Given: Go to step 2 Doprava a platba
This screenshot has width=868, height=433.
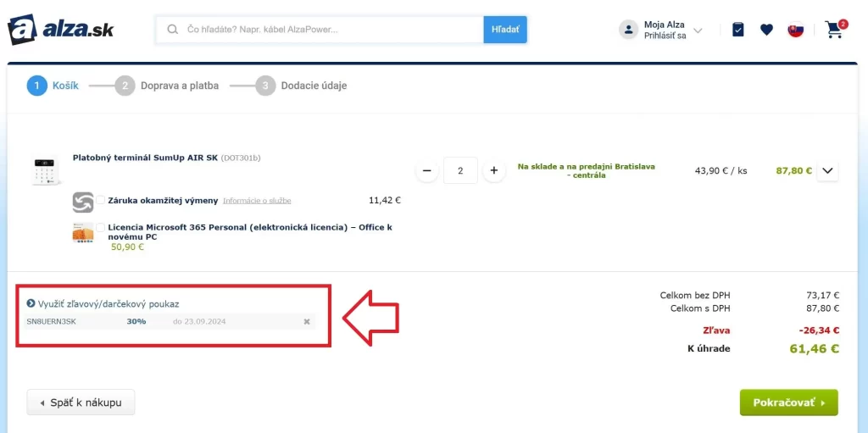Looking at the screenshot, I should pos(167,86).
